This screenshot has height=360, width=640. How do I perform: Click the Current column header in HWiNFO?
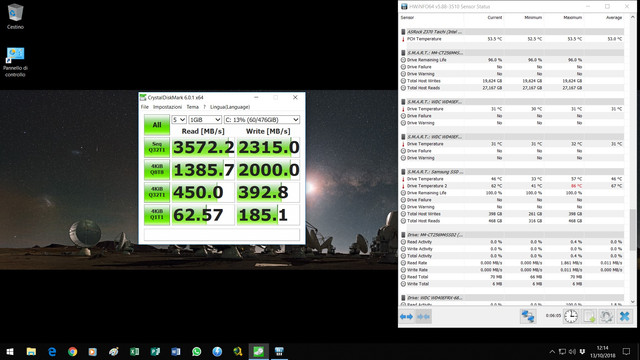point(495,18)
